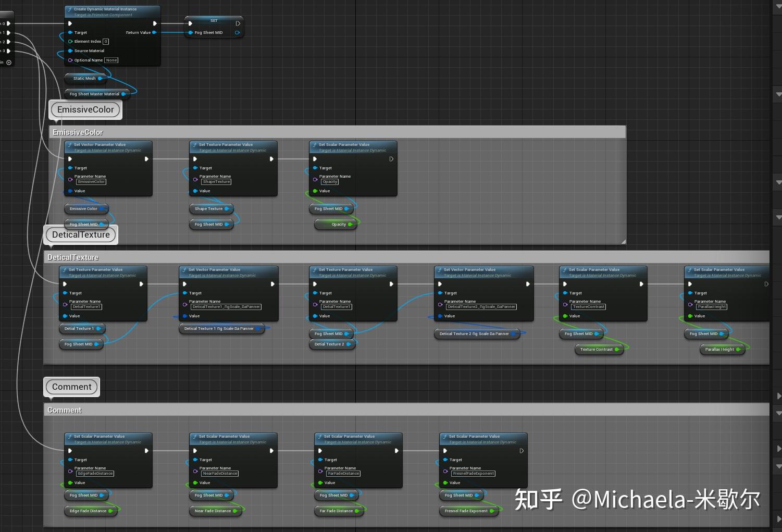Viewport: 782px width, 532px height.
Task: Select the SET Fog Sheet MID node header
Action: (x=214, y=21)
